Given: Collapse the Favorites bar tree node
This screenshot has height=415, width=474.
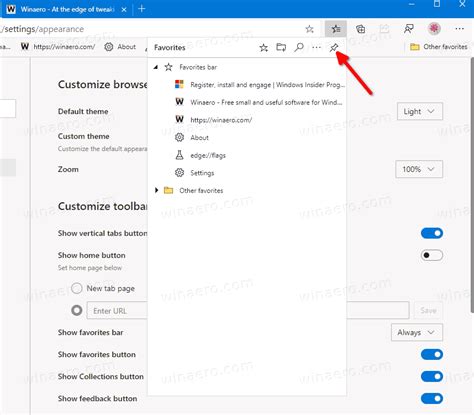Looking at the screenshot, I should tap(156, 67).
